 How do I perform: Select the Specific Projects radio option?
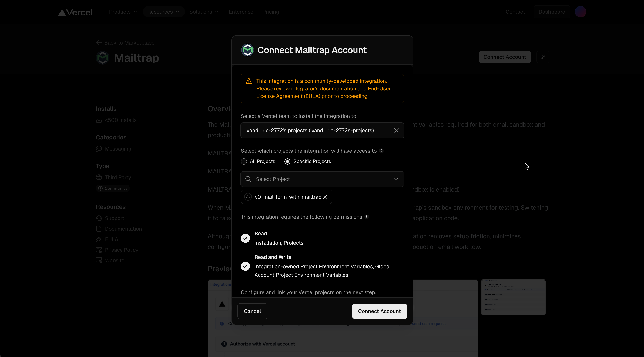(287, 162)
